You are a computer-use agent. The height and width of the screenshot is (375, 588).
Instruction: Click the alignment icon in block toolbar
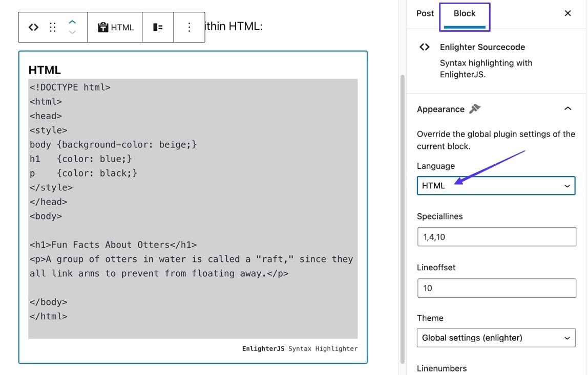[x=158, y=28]
